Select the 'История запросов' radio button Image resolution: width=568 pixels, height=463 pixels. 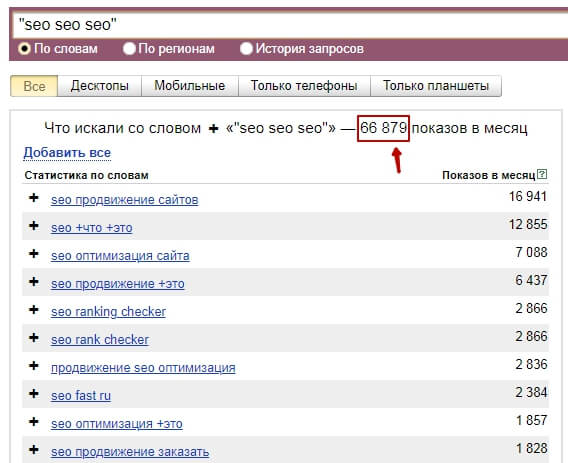pos(246,48)
